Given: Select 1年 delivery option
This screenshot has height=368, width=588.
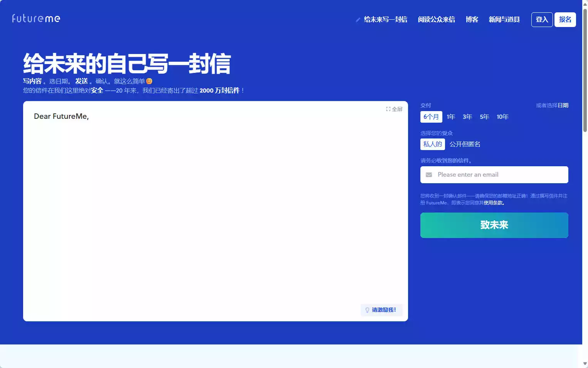Looking at the screenshot, I should (451, 117).
